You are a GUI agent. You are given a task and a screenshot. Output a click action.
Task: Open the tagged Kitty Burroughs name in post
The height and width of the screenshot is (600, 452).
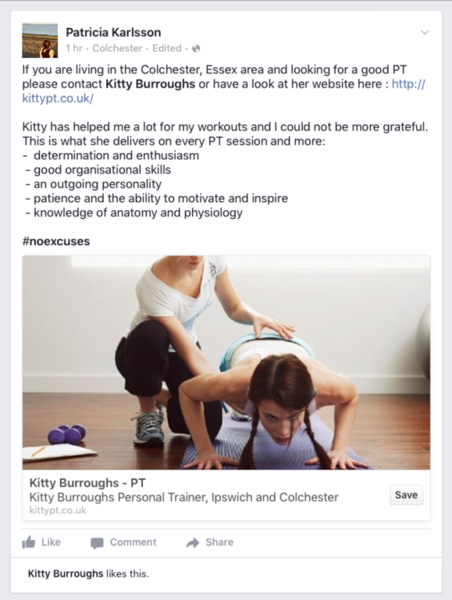click(150, 84)
